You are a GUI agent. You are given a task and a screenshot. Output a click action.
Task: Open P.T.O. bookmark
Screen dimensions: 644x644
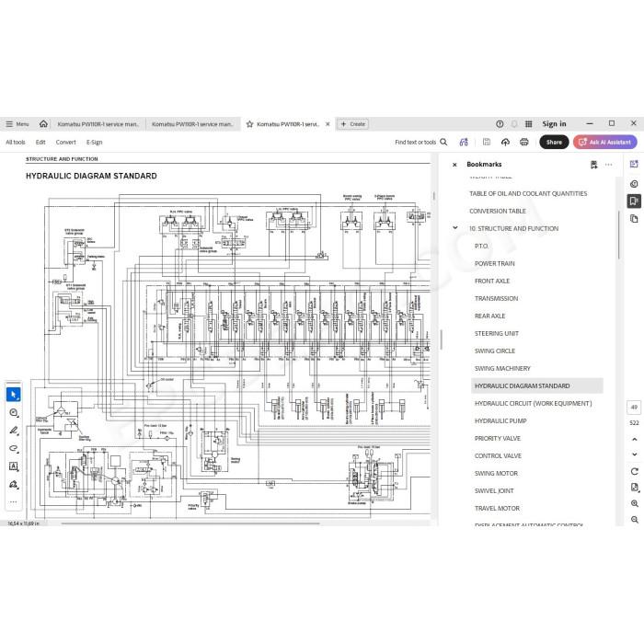tap(481, 246)
